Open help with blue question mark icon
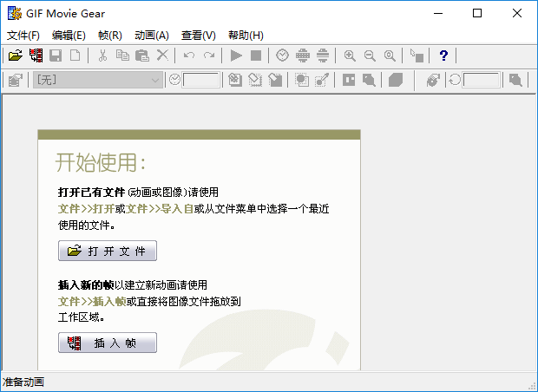This screenshot has height=392, width=538. click(443, 56)
